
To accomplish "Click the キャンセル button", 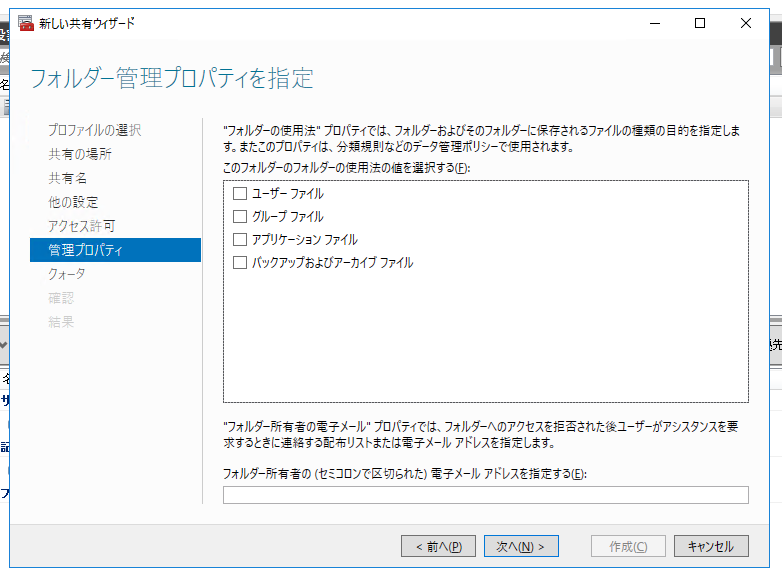I will pos(711,546).
